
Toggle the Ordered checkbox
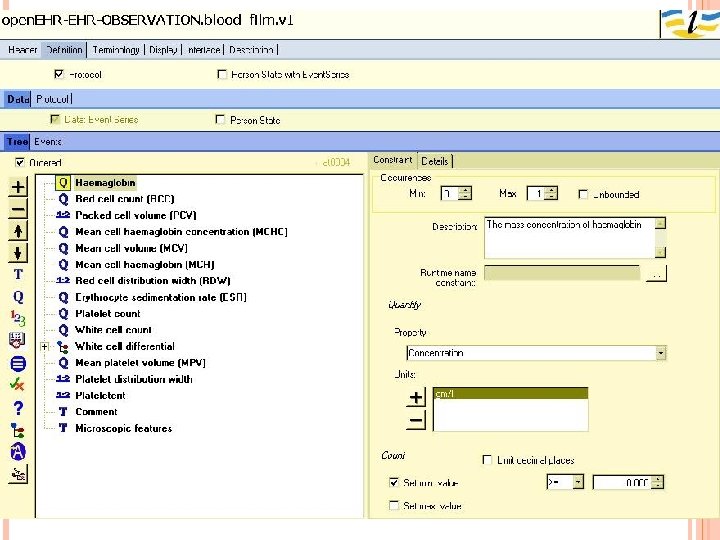click(x=20, y=162)
